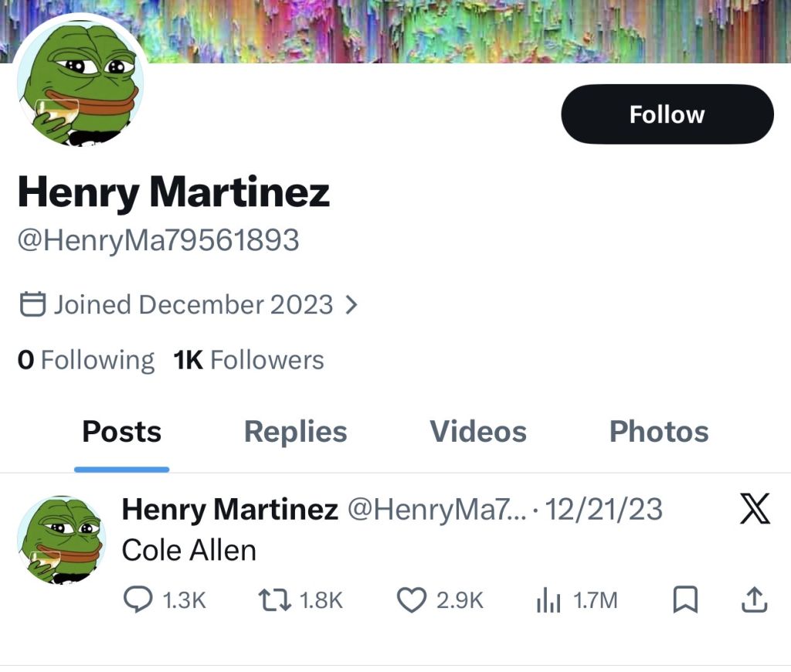This screenshot has height=672, width=791.
Task: Open the 1K Followers list
Action: click(x=248, y=359)
